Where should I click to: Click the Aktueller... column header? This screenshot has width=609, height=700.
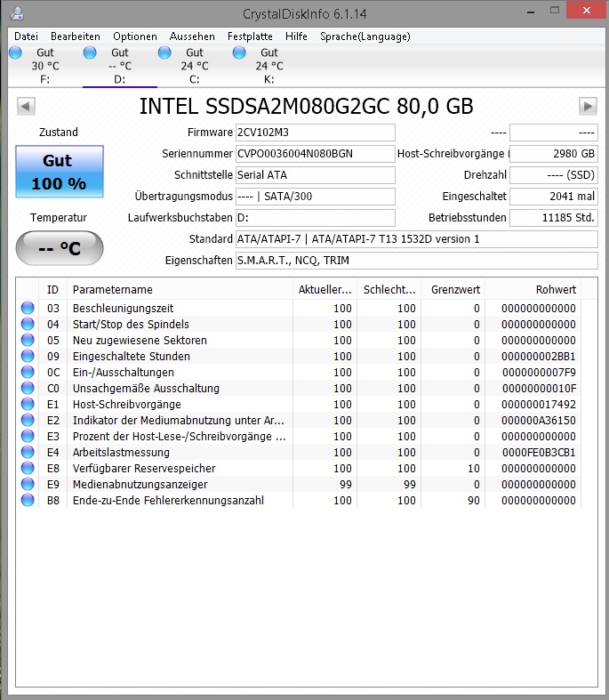click(x=325, y=290)
